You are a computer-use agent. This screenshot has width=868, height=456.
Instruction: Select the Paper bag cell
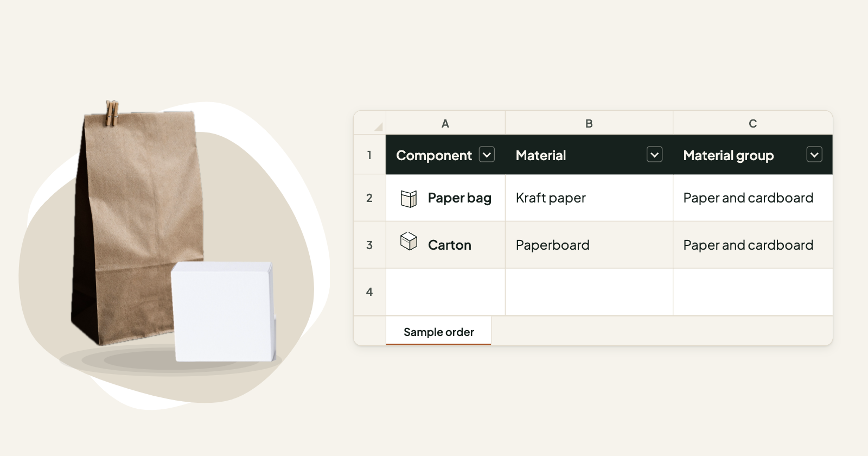click(445, 198)
